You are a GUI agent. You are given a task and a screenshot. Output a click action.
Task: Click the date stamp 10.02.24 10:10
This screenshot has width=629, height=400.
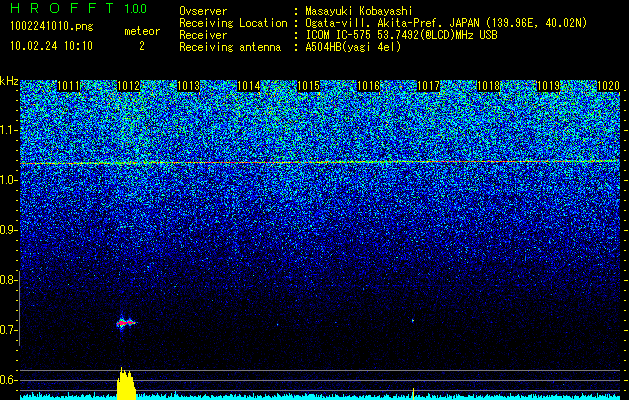coord(51,46)
